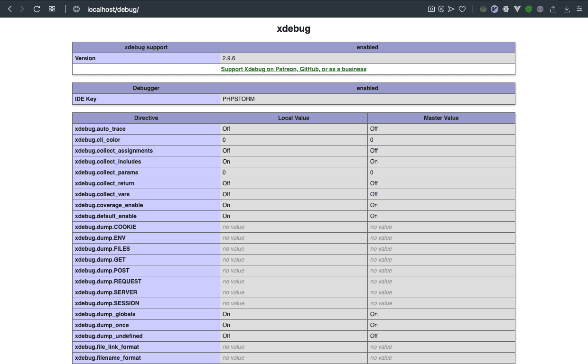Open the easy setup sliders menu

coord(579,9)
